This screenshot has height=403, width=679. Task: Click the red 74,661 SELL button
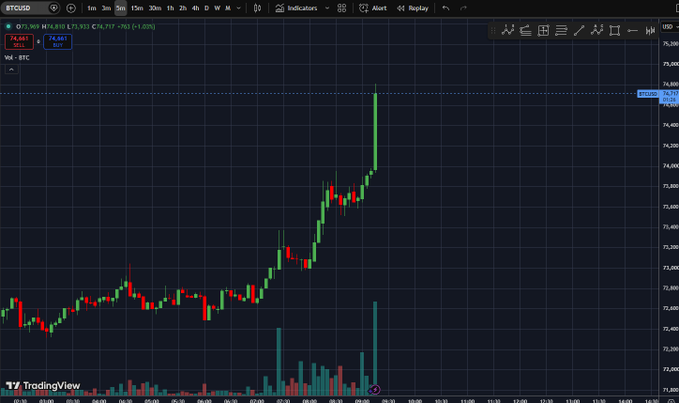pos(19,42)
